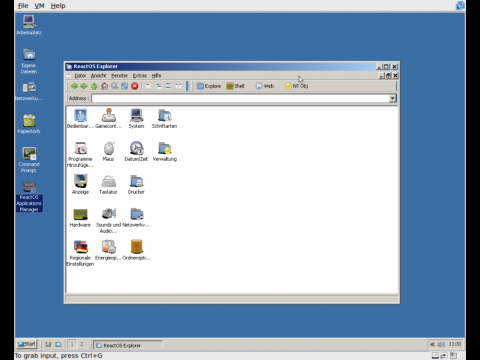Select the Arbeitsplatz desktop icon

(29, 25)
